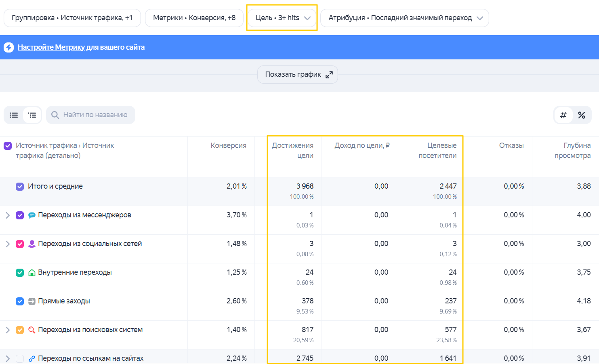Screen dimensions: 599x364
Task: Click the green house icon of Внутренние переходы
Action: tap(32, 273)
